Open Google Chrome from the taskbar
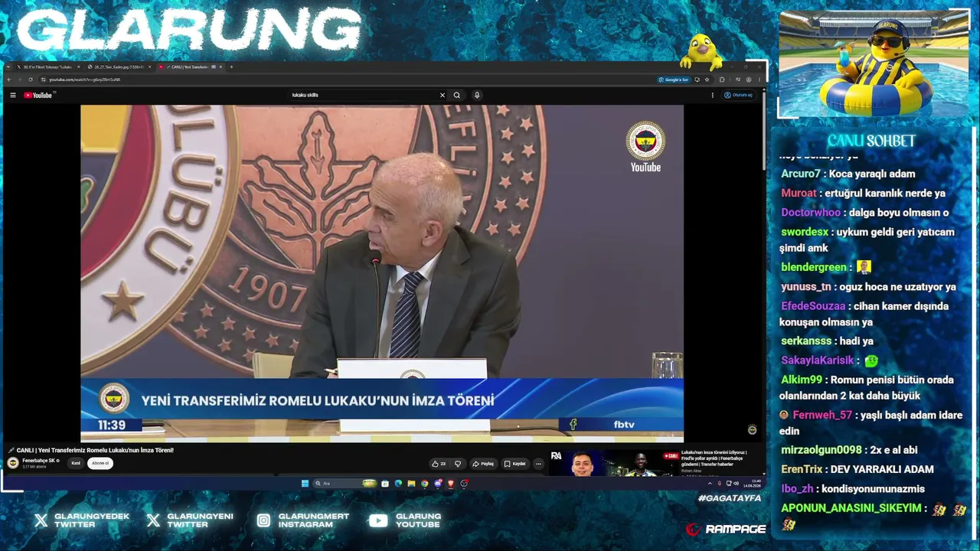 pos(425,484)
